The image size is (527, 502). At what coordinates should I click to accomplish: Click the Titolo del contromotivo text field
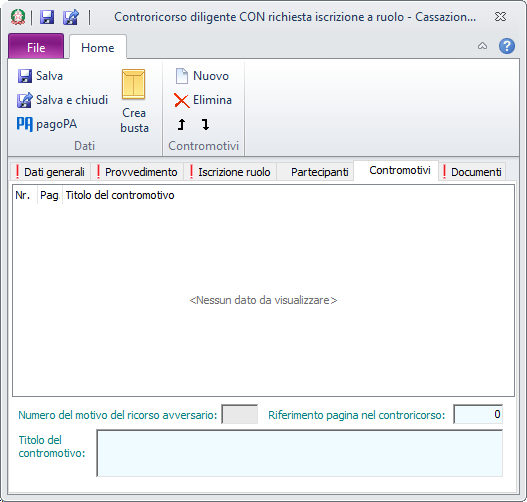point(299,453)
